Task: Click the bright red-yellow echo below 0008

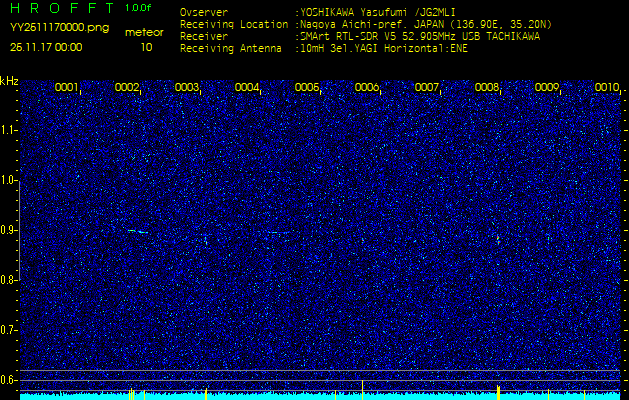Action: click(498, 239)
